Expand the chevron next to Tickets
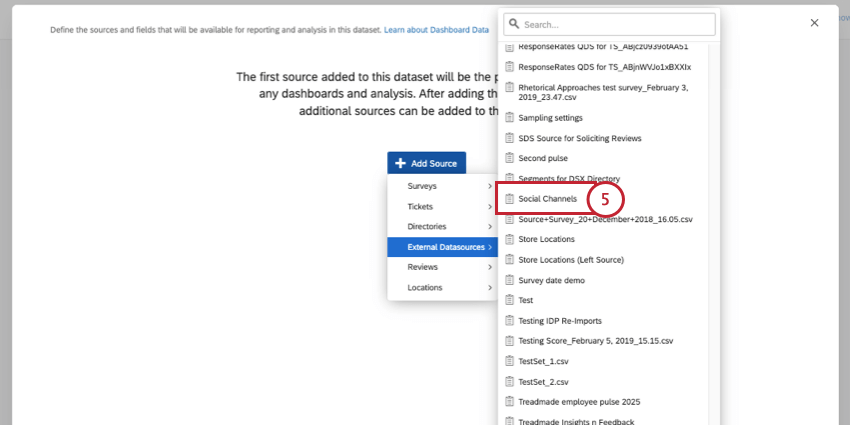 (490, 207)
